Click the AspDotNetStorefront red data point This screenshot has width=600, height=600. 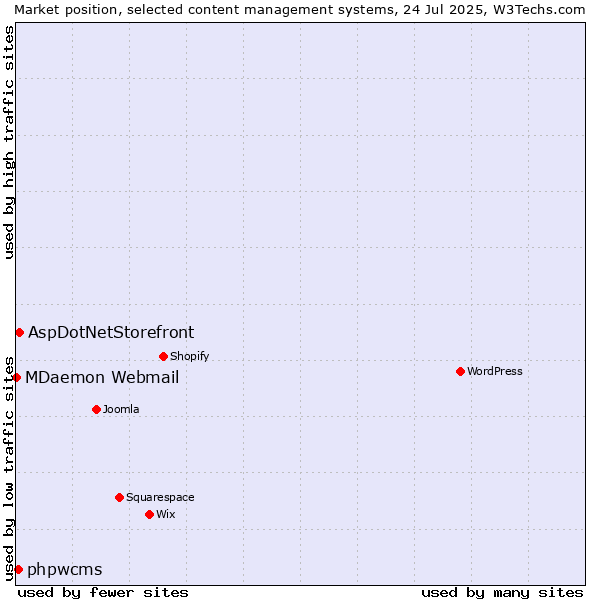click(x=20, y=333)
